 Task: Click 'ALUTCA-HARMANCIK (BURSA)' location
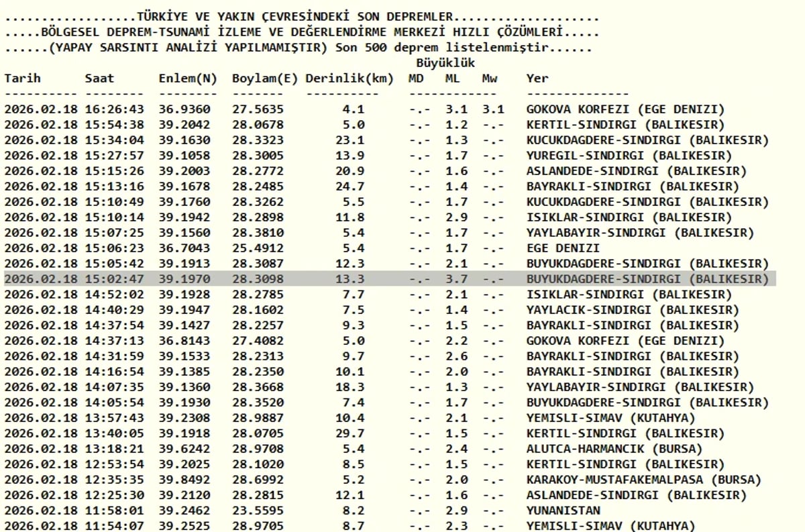click(x=614, y=449)
